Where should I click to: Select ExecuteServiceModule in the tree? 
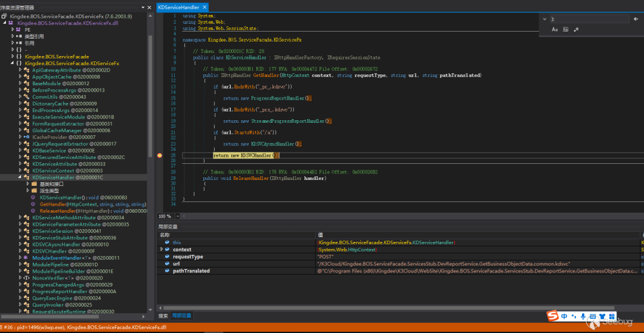click(73, 117)
